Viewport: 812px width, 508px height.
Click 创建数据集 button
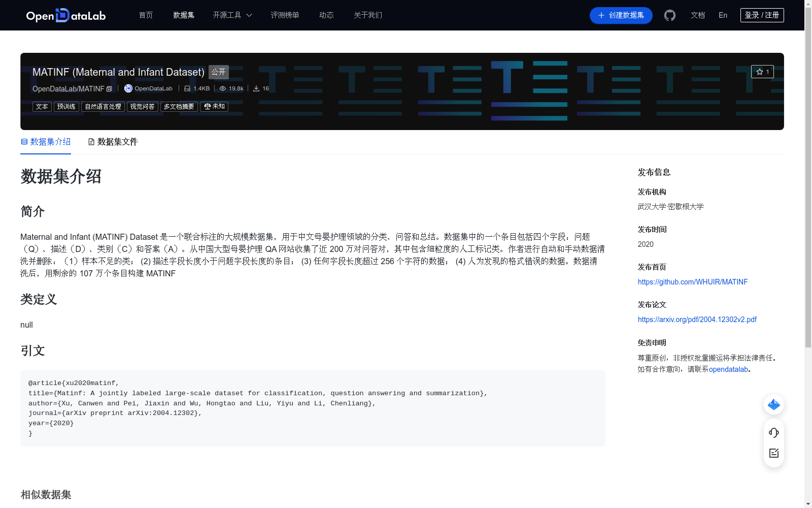pyautogui.click(x=621, y=15)
